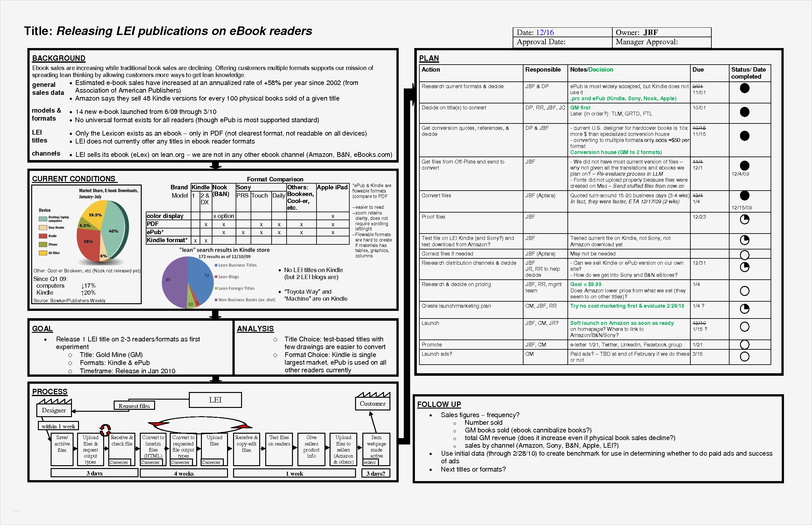Click the red Kindle legend swatch
The image size is (812, 525).
tap(43, 236)
